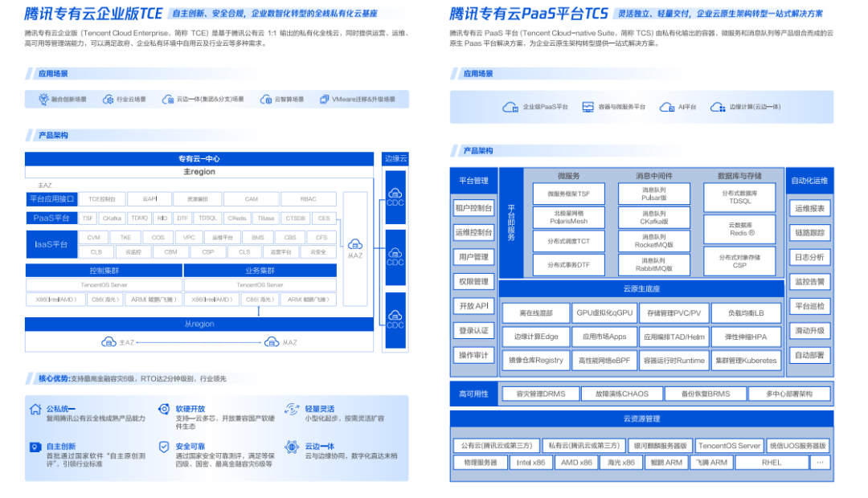Screen dimensions: 868x498
Task: Click the PaaS平台 label
Action: tap(51, 218)
